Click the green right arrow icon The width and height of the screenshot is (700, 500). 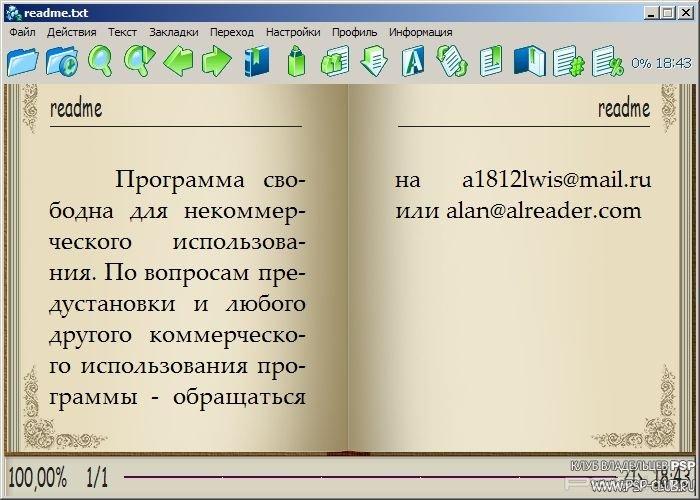(x=216, y=62)
